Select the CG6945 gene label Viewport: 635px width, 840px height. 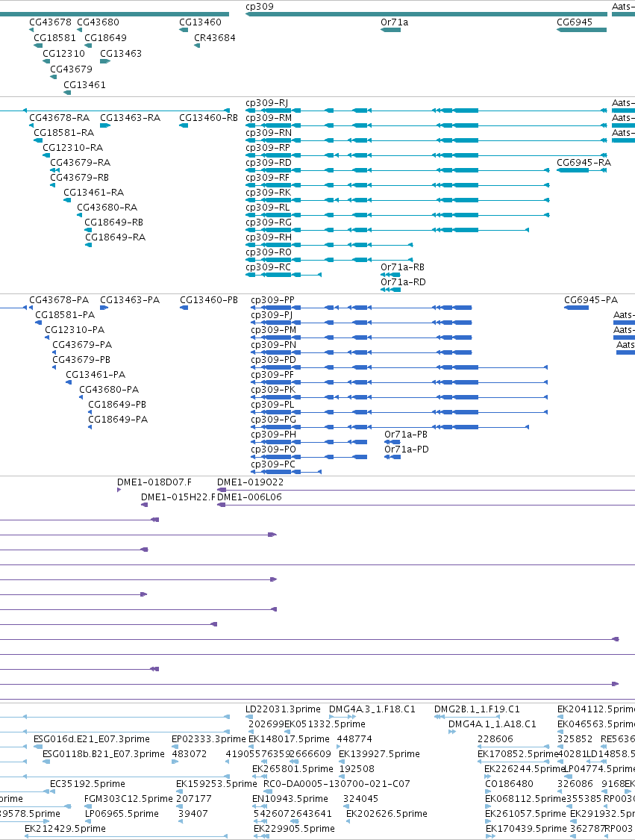(575, 22)
